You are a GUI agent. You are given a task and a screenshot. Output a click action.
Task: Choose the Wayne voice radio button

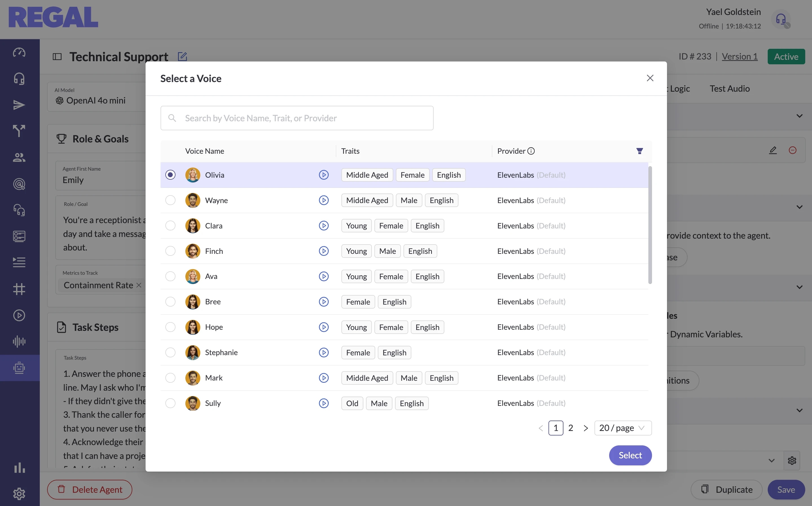tap(171, 200)
